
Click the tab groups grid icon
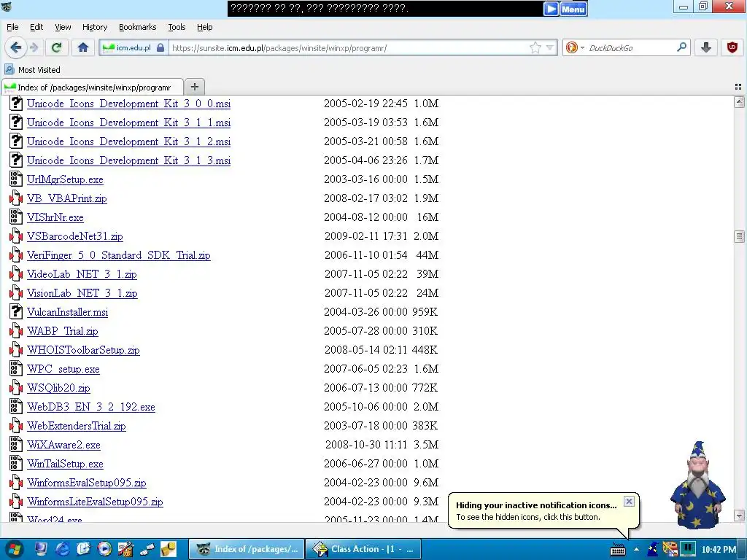(738, 87)
